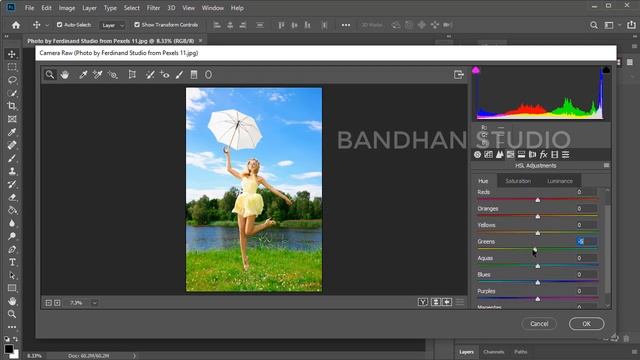The width and height of the screenshot is (640, 360).
Task: Open the HSL Adjustments panel icon
Action: [510, 154]
